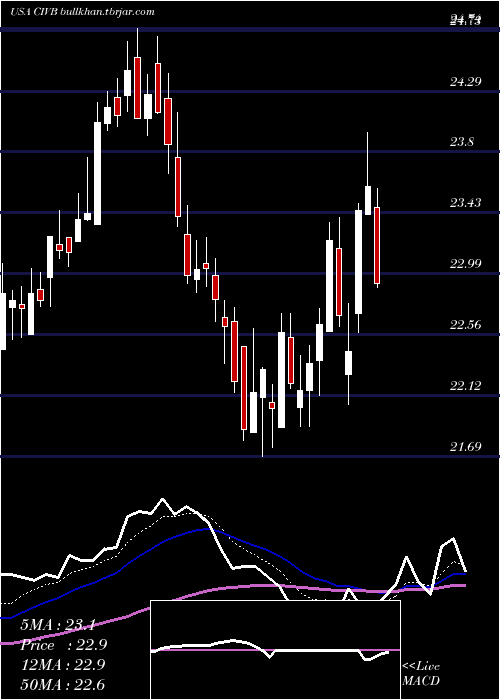Click the 22.12 price axis label

coord(465,385)
